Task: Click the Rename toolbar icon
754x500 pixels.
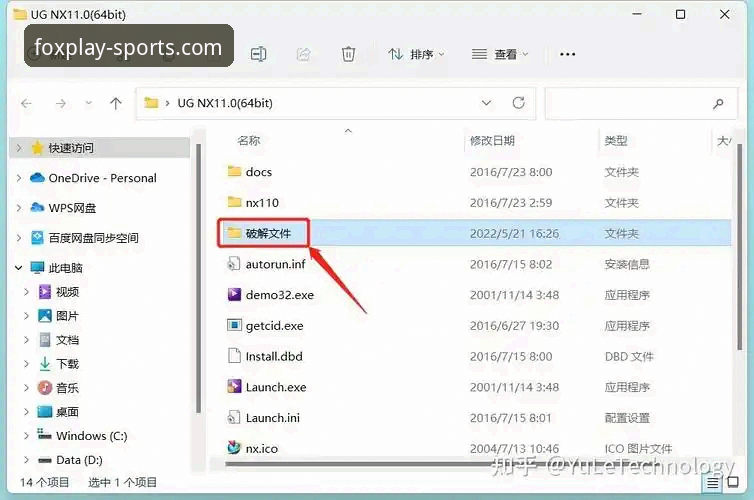Action: 258,54
